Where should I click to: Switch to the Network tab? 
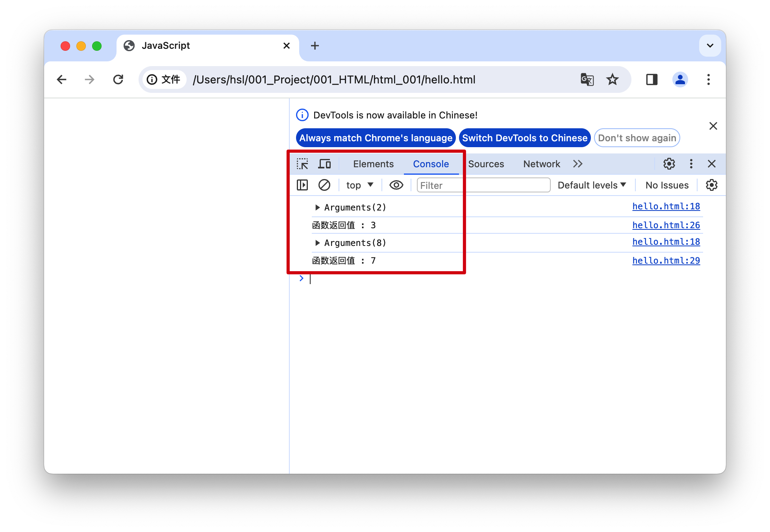pyautogui.click(x=541, y=164)
